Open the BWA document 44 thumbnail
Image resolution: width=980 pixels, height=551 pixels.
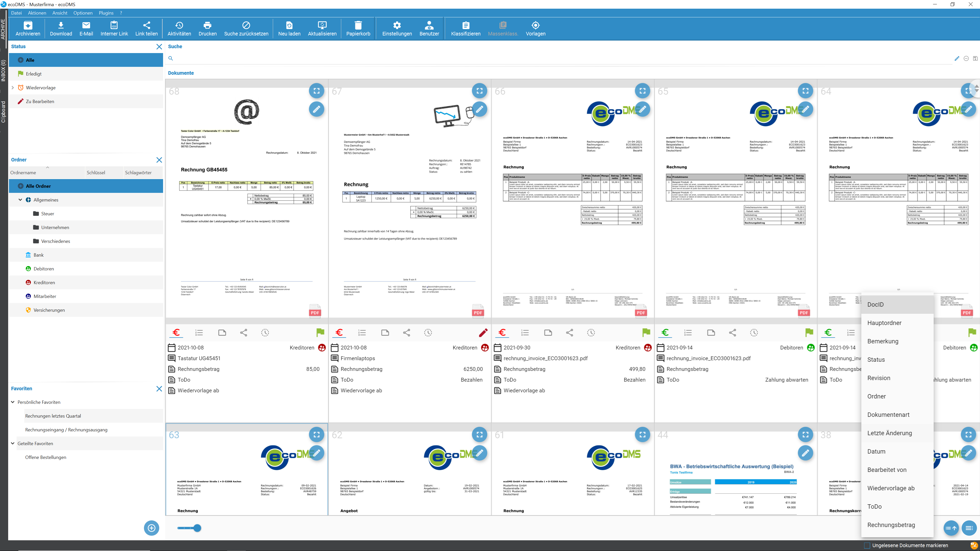[735, 469]
